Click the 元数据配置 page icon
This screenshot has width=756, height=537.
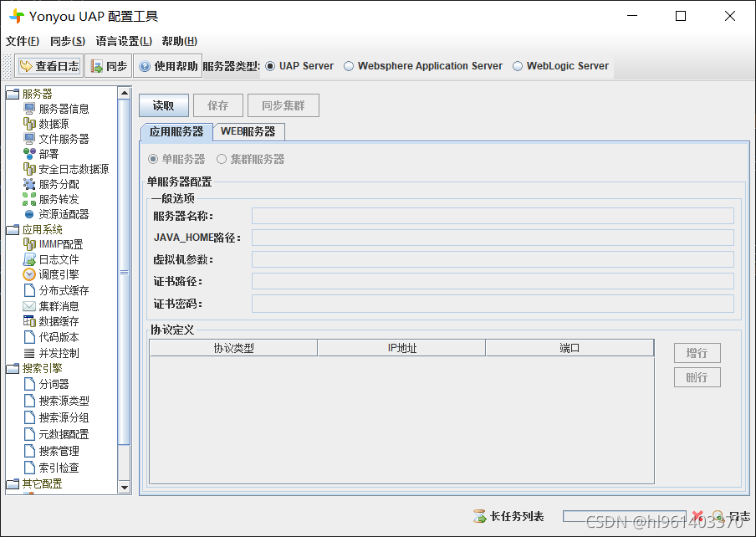pos(29,434)
